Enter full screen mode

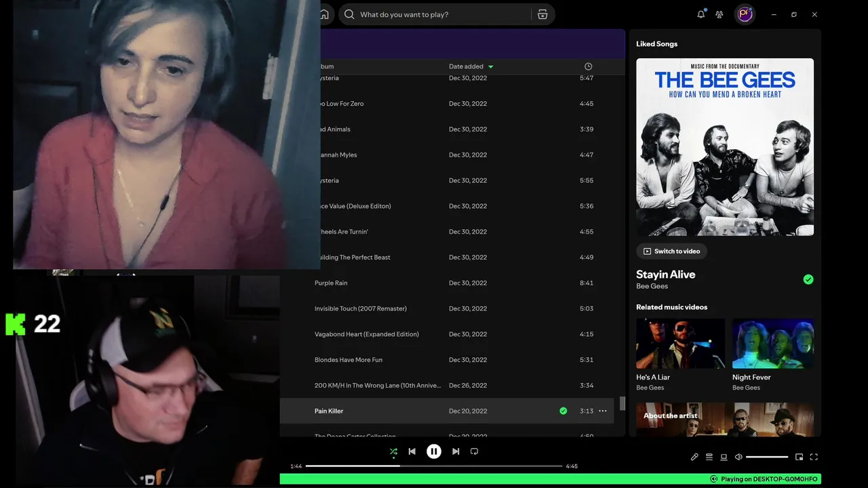click(x=814, y=457)
